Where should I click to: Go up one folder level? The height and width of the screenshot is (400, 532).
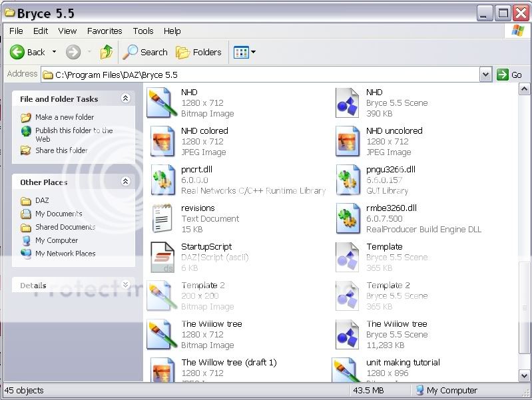(x=107, y=53)
